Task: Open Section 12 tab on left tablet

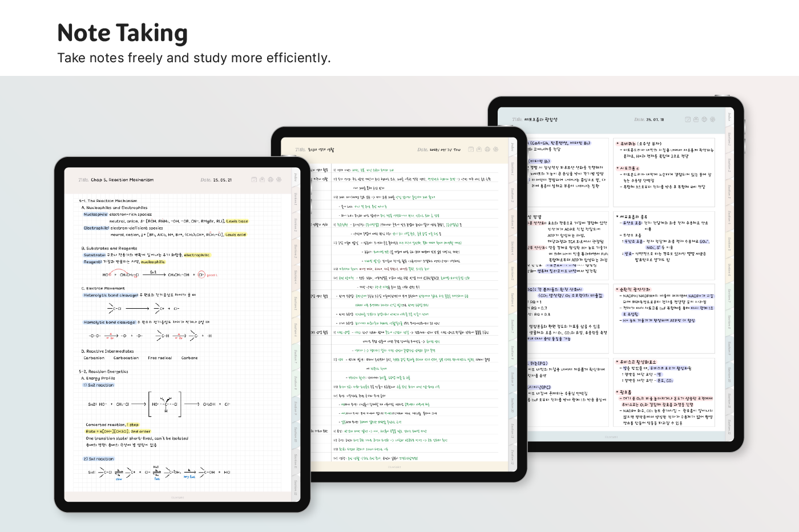Action: click(x=296, y=487)
